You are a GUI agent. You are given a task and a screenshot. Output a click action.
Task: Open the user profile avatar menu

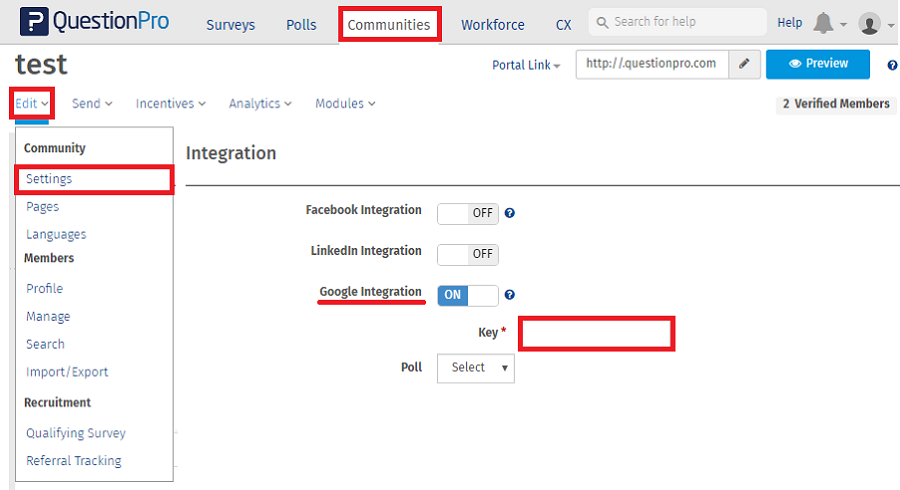tap(870, 23)
